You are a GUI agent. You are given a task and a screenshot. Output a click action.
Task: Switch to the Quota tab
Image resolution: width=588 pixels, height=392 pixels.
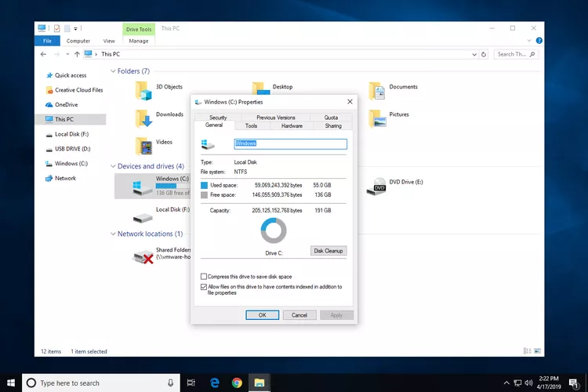coord(331,118)
